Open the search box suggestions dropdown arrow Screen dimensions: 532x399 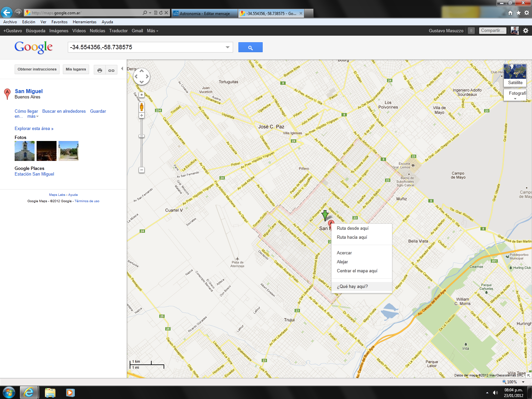click(x=227, y=47)
